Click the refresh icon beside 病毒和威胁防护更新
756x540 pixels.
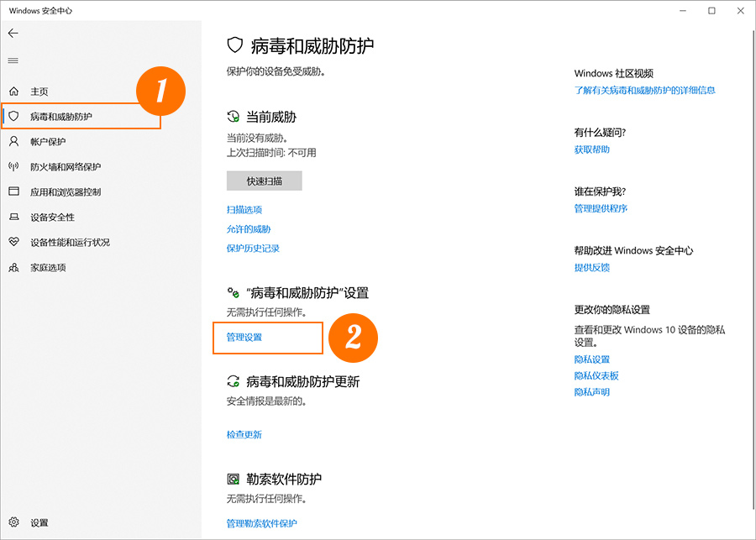coord(234,382)
